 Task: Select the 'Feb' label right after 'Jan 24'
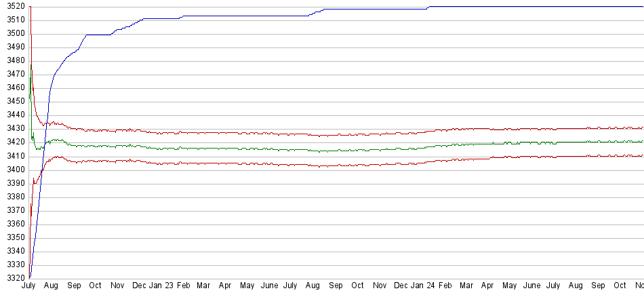coord(445,286)
